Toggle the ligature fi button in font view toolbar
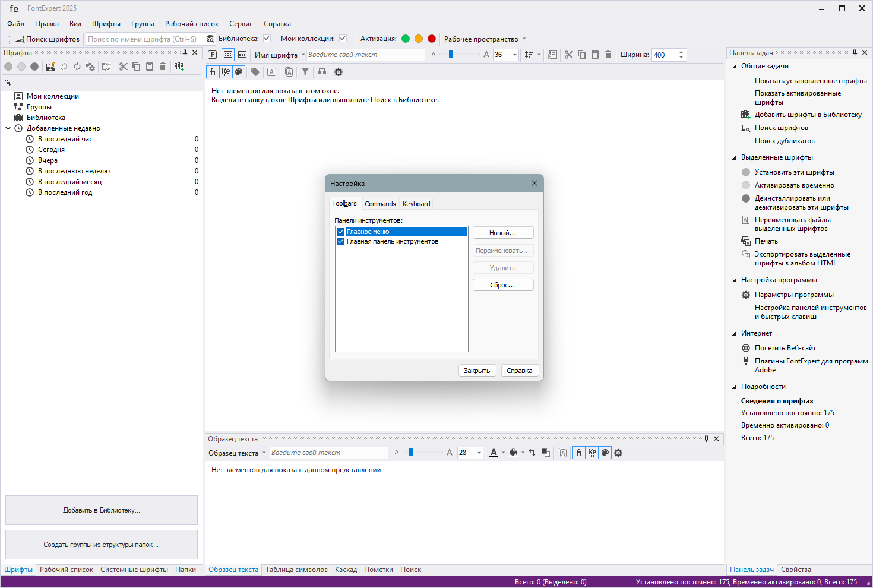This screenshot has height=588, width=873. click(213, 72)
